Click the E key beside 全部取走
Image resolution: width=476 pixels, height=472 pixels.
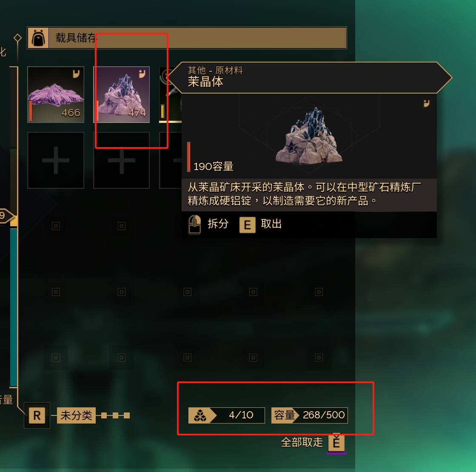coord(336,442)
